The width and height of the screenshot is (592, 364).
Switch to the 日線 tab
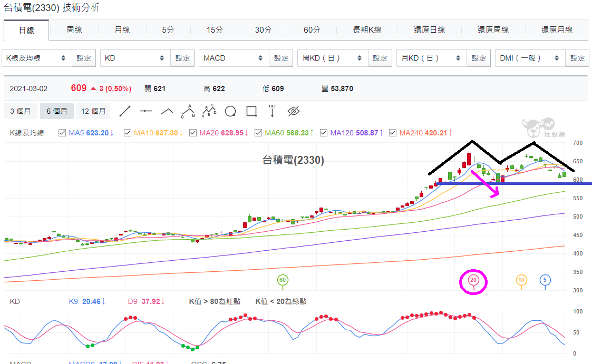click(x=26, y=30)
